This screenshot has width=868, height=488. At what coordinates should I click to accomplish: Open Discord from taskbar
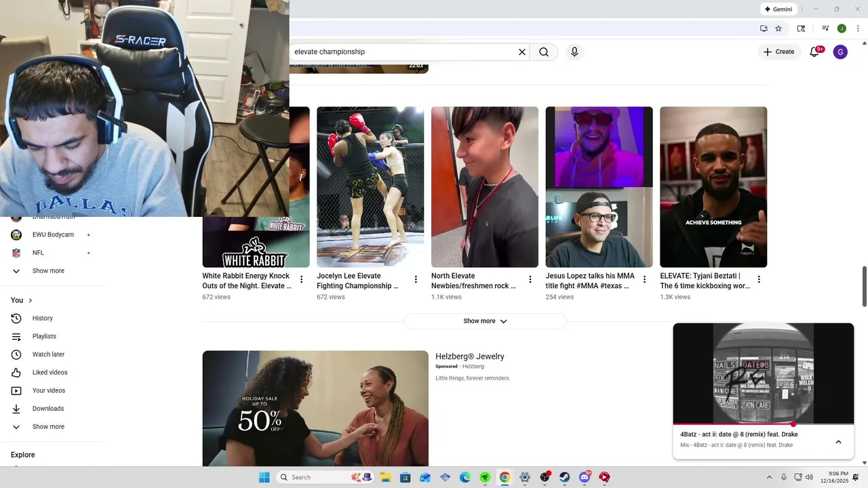click(585, 477)
